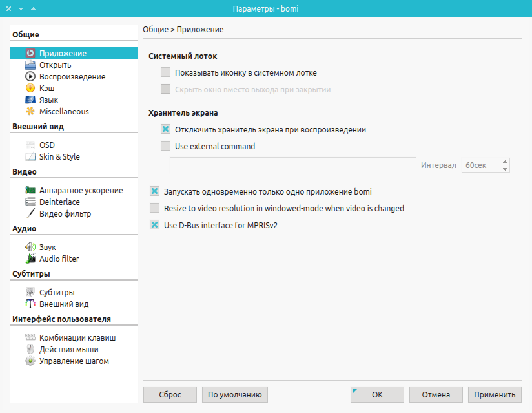Open Управление шагом settings
Image resolution: width=532 pixels, height=413 pixels.
(74, 361)
